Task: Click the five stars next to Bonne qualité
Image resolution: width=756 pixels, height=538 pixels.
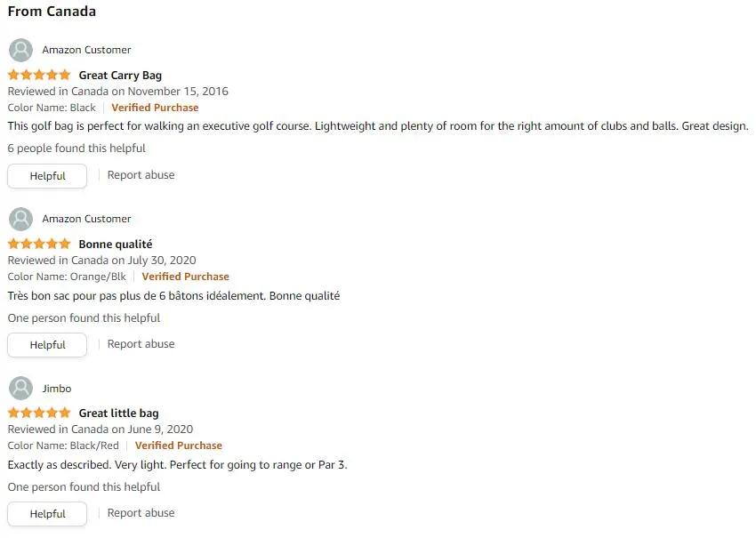Action: click(39, 244)
